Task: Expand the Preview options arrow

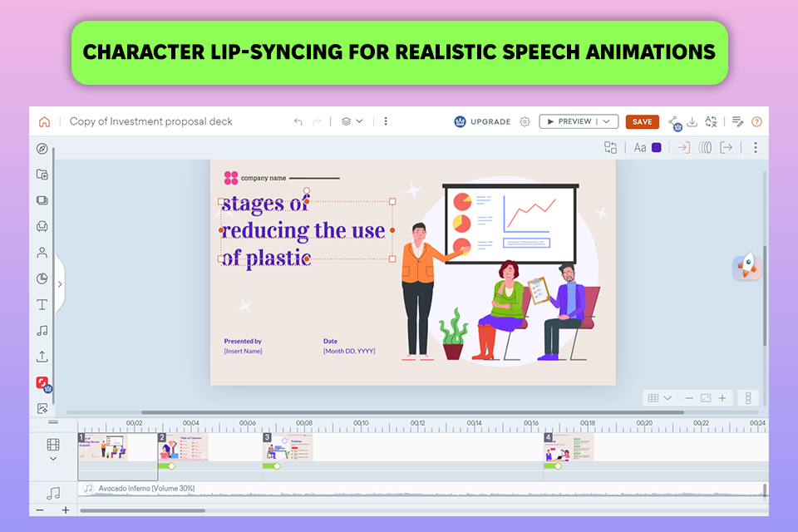Action: point(607,121)
